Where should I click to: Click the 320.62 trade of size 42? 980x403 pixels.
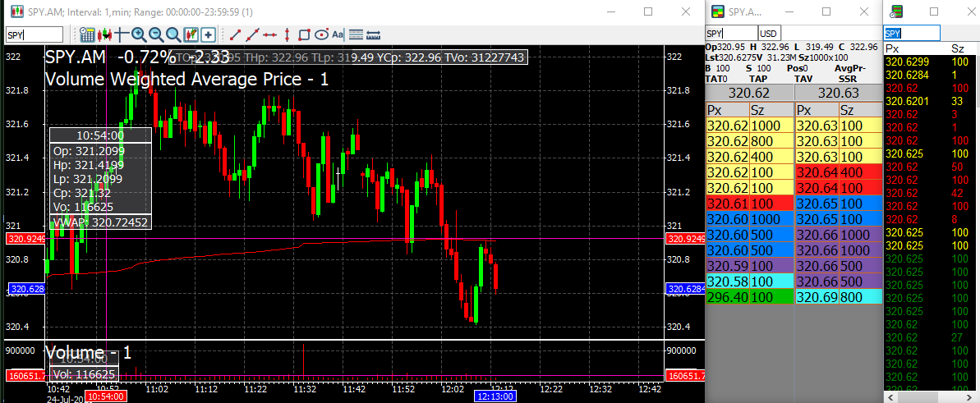pyautogui.click(x=932, y=192)
